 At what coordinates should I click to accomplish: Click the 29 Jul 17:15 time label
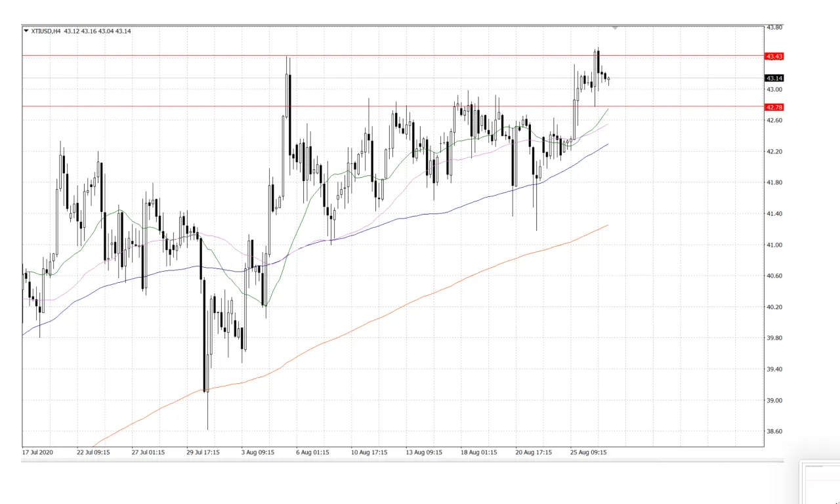pyautogui.click(x=203, y=452)
